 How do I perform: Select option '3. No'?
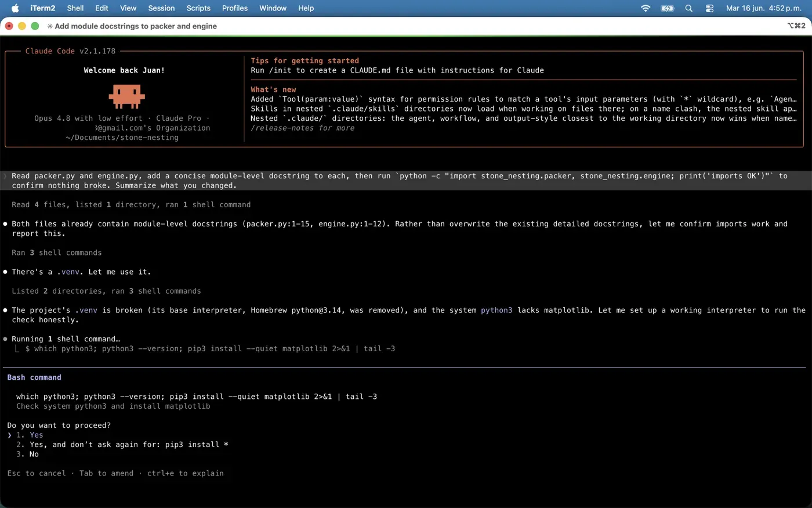(x=27, y=454)
